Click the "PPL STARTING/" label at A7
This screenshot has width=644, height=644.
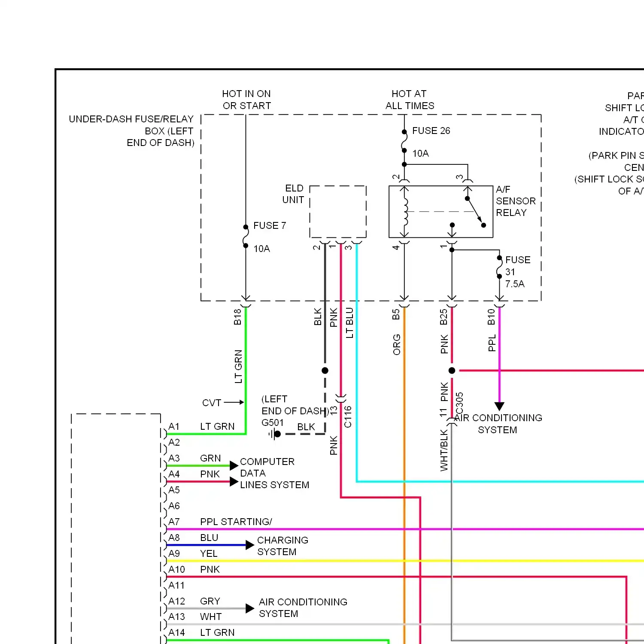coord(236,522)
